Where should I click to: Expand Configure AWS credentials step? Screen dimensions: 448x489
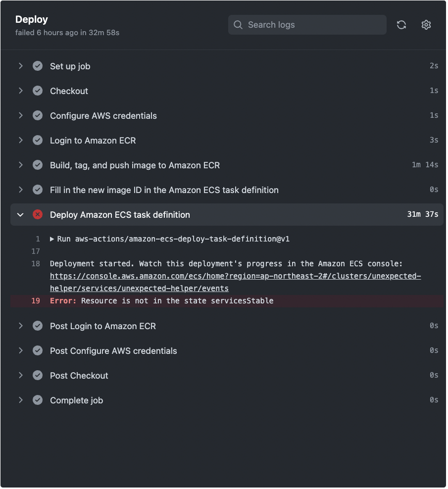point(21,116)
